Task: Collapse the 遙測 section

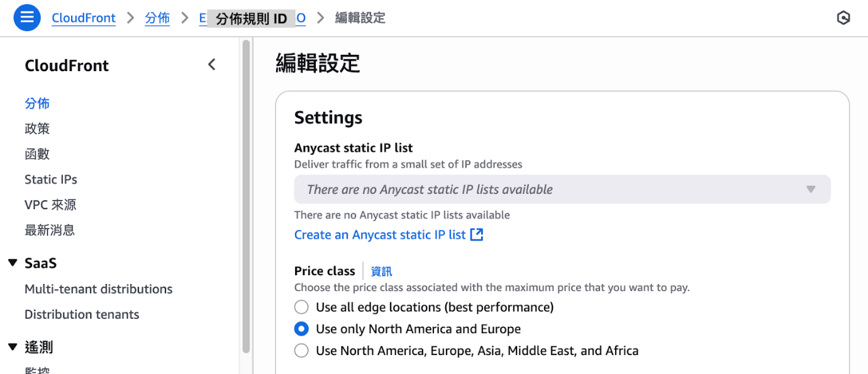Action: pyautogui.click(x=14, y=347)
